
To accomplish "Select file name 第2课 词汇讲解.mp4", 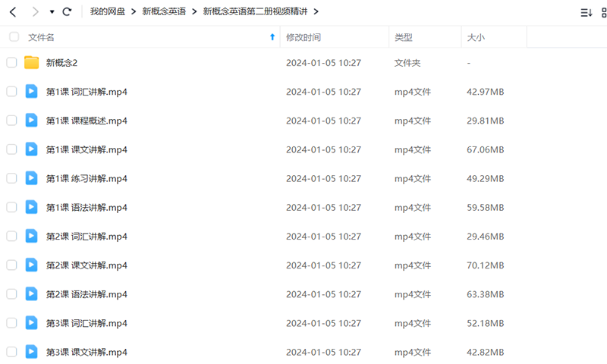I will click(x=86, y=237).
